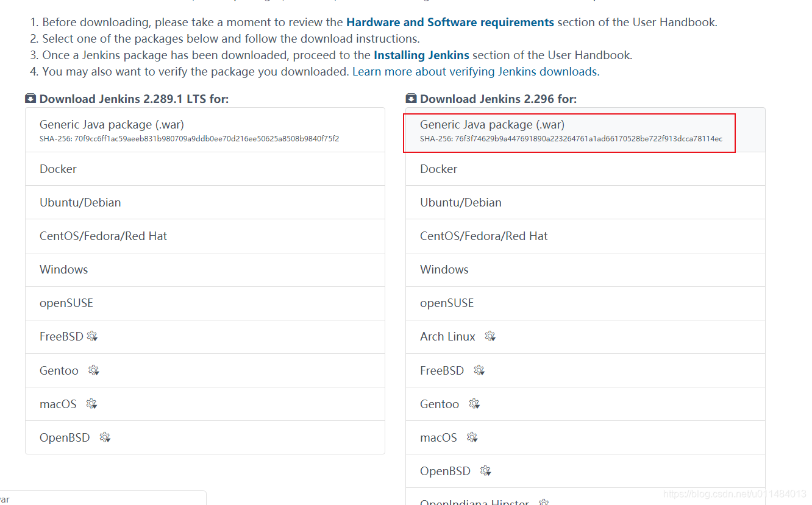This screenshot has width=812, height=505.
Task: Click gear icon next to LTS OpenBSD
Action: point(105,437)
